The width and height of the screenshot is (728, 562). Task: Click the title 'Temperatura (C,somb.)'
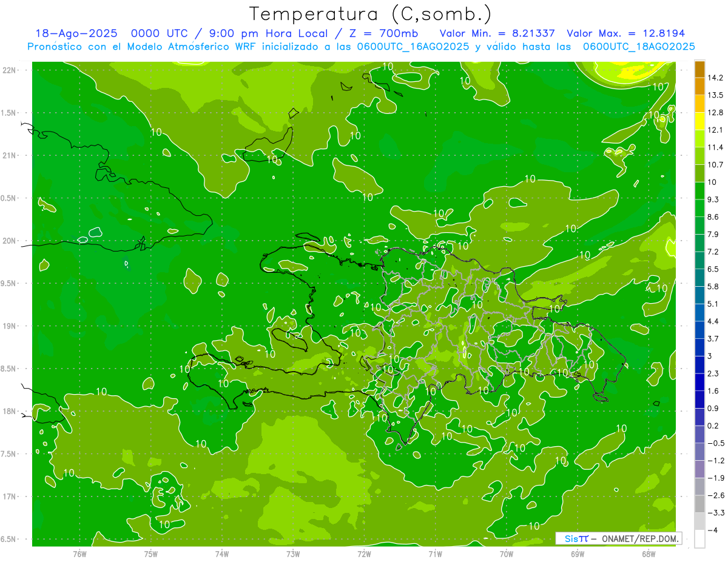coord(371,14)
